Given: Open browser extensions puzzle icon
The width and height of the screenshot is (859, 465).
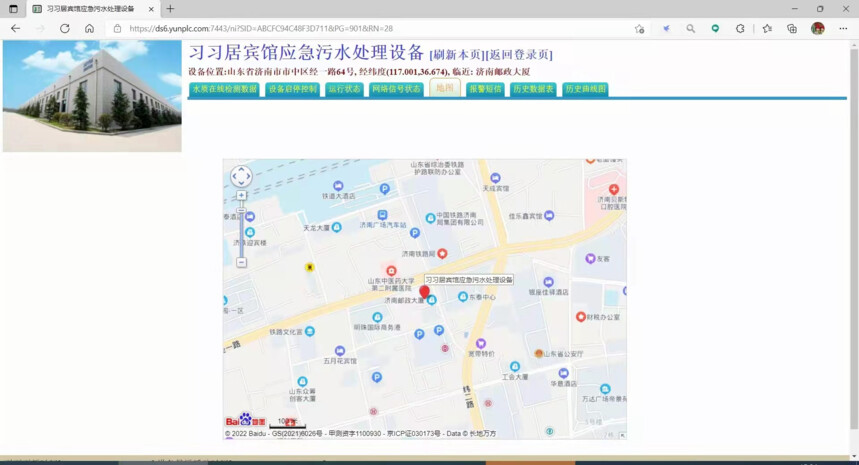Looking at the screenshot, I should tap(740, 28).
